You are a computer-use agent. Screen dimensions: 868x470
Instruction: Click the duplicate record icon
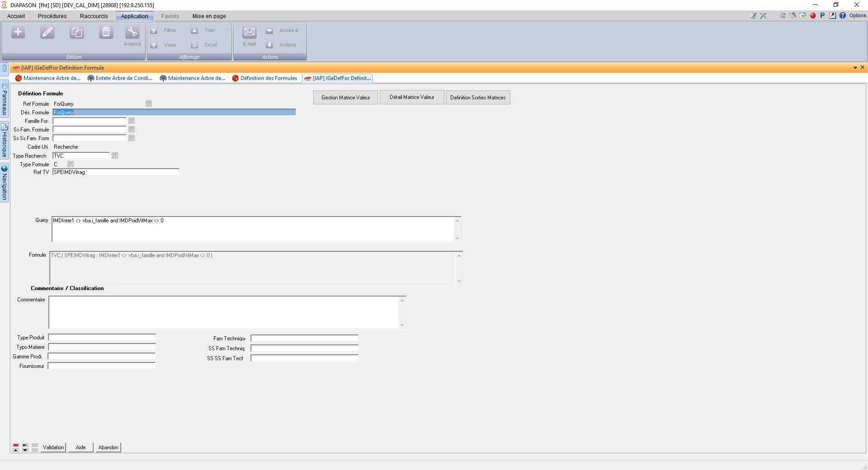click(76, 32)
